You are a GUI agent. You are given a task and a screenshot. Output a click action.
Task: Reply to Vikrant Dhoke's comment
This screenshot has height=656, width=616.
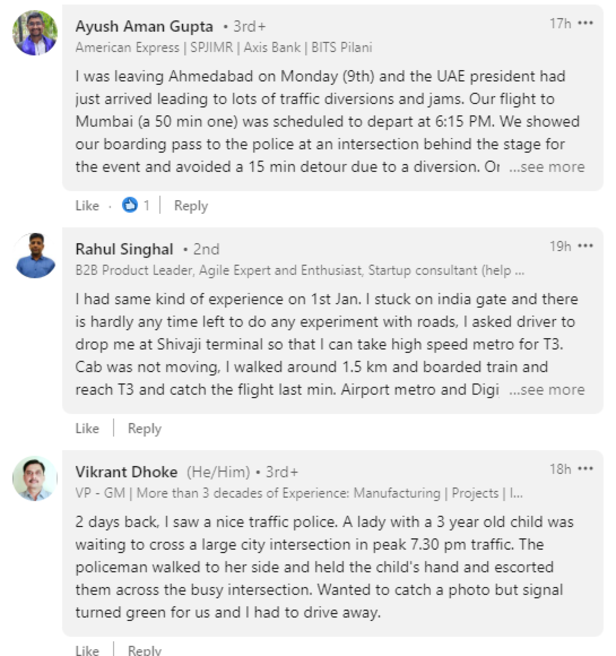click(x=144, y=650)
